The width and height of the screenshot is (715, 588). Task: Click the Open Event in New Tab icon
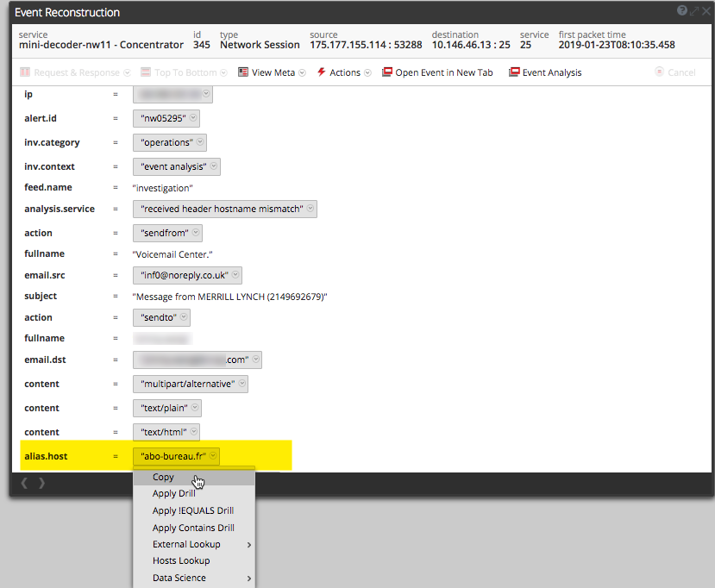click(387, 72)
